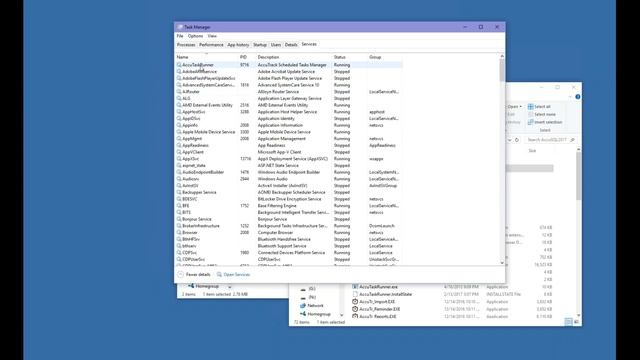The width and height of the screenshot is (640, 360).
Task: Click the AdvancedSystemCareService service icon
Action: point(179,85)
